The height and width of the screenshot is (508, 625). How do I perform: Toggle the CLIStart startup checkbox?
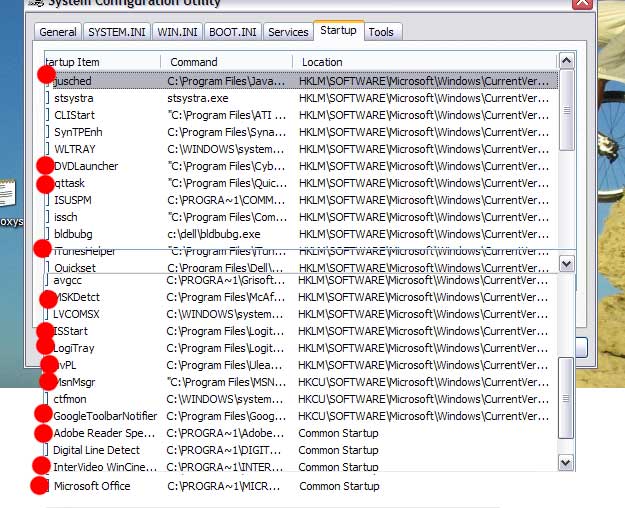[47, 115]
